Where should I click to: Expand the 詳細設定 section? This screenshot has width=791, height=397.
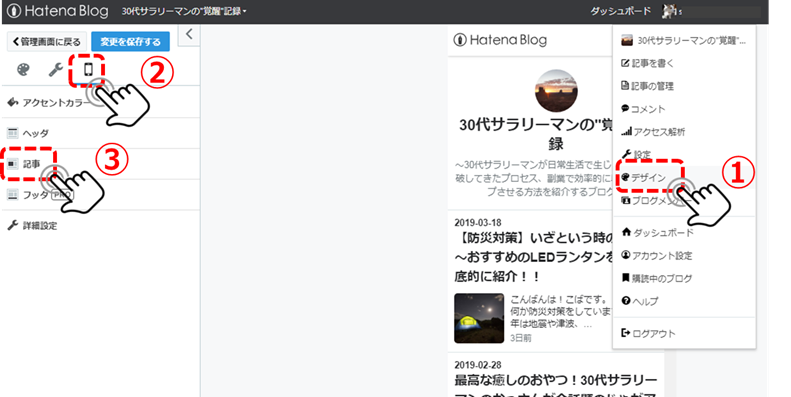[101, 225]
